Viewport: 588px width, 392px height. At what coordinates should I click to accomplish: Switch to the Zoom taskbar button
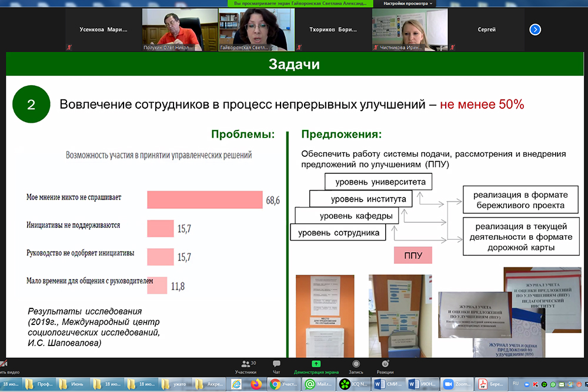(x=457, y=384)
